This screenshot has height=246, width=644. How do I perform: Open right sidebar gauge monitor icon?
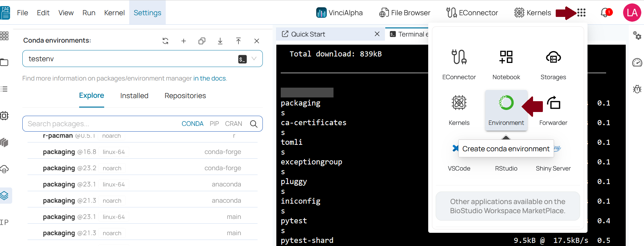(x=637, y=62)
